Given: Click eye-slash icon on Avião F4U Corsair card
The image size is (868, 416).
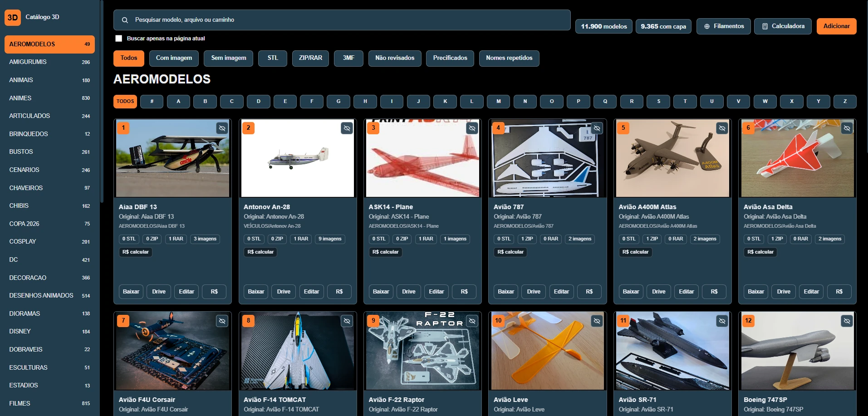Looking at the screenshot, I should pyautogui.click(x=222, y=321).
